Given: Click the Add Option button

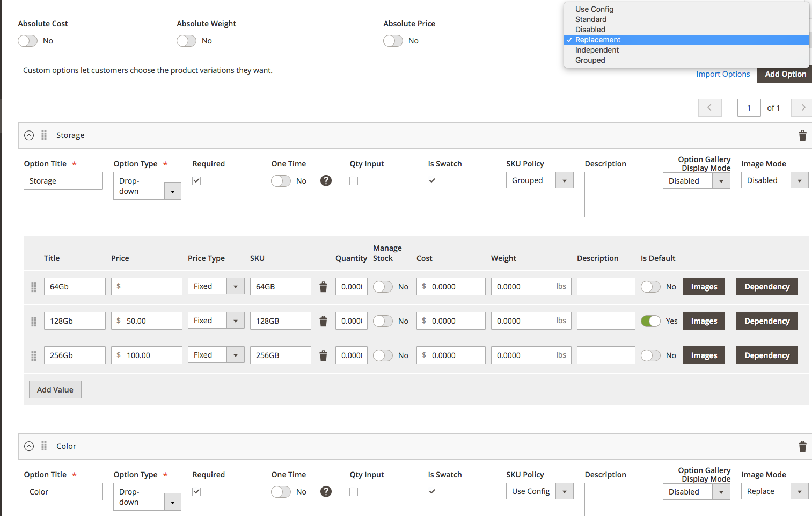Looking at the screenshot, I should pos(785,74).
